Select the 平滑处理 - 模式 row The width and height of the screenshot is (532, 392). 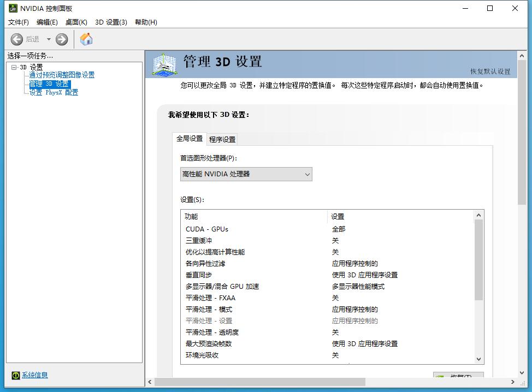[327, 310]
